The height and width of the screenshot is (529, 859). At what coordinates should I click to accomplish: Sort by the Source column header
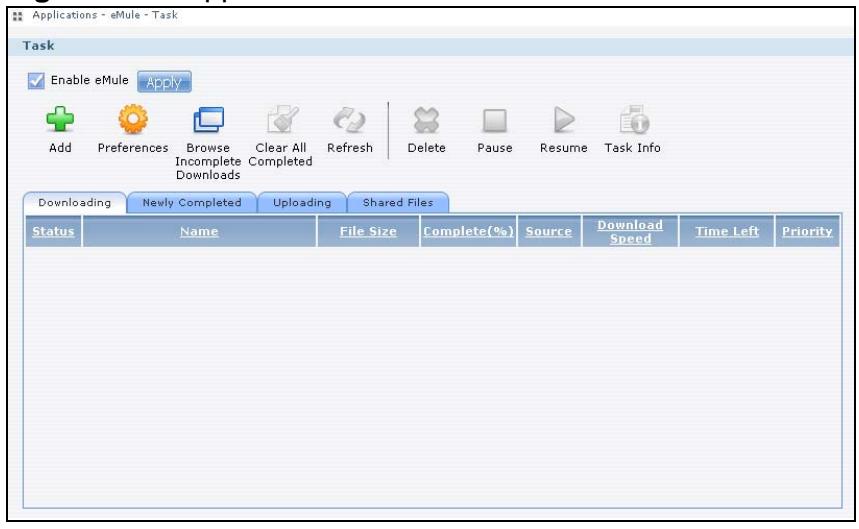548,232
